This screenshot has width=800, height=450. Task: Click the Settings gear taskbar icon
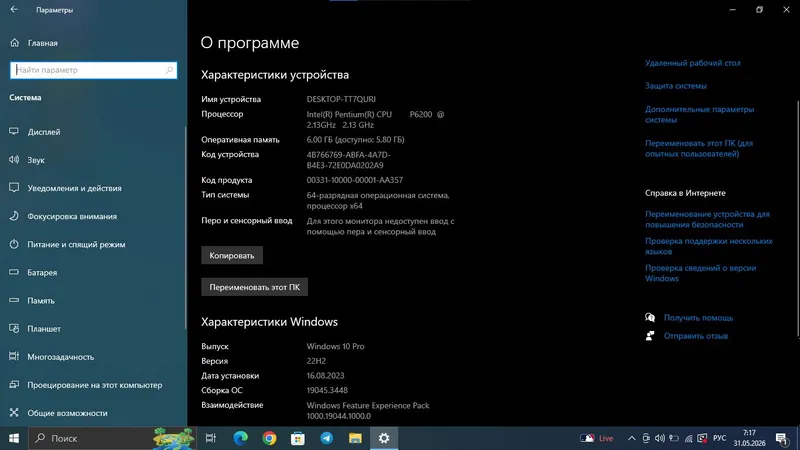tap(384, 438)
